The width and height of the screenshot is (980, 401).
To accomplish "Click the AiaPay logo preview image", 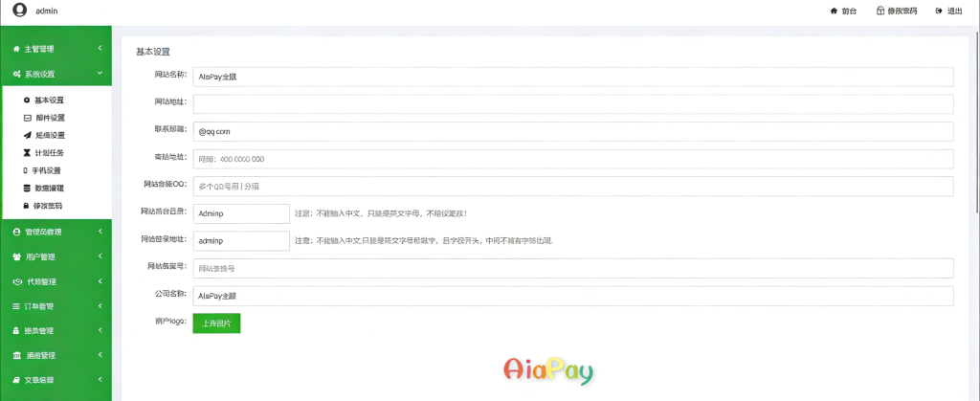I will 548,370.
